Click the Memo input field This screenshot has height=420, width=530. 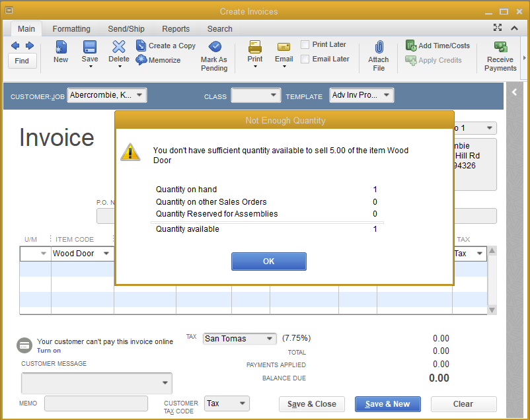tap(96, 403)
